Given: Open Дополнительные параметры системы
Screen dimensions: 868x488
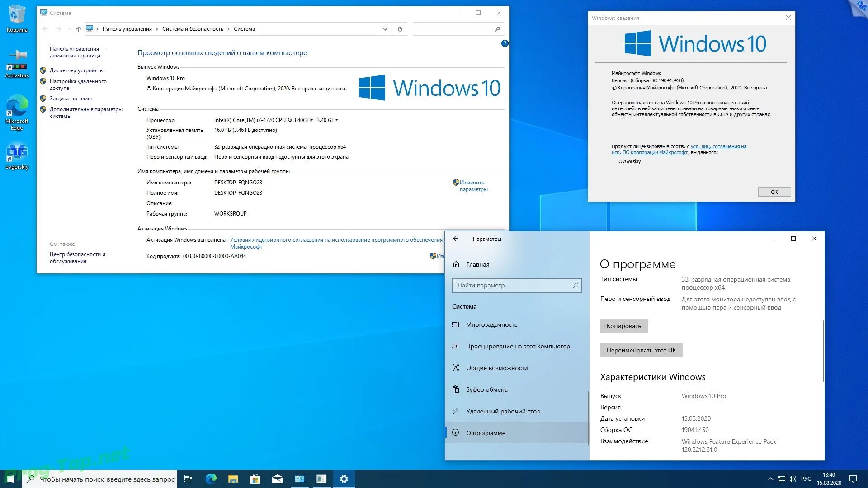Looking at the screenshot, I should point(86,113).
